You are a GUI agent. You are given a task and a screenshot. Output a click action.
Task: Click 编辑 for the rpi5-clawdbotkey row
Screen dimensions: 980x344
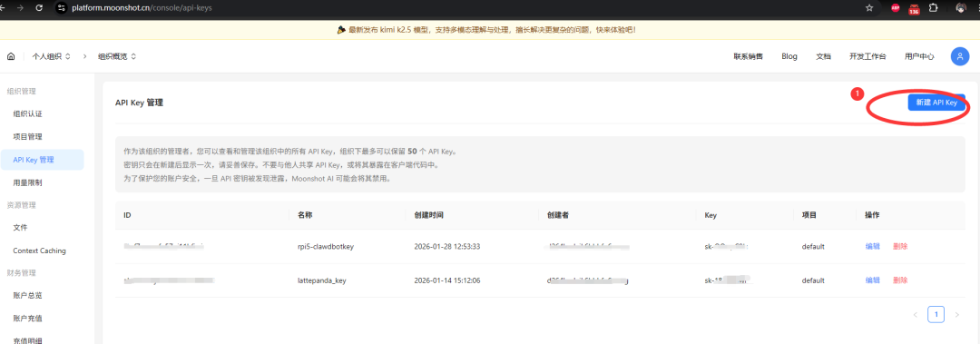click(x=873, y=247)
